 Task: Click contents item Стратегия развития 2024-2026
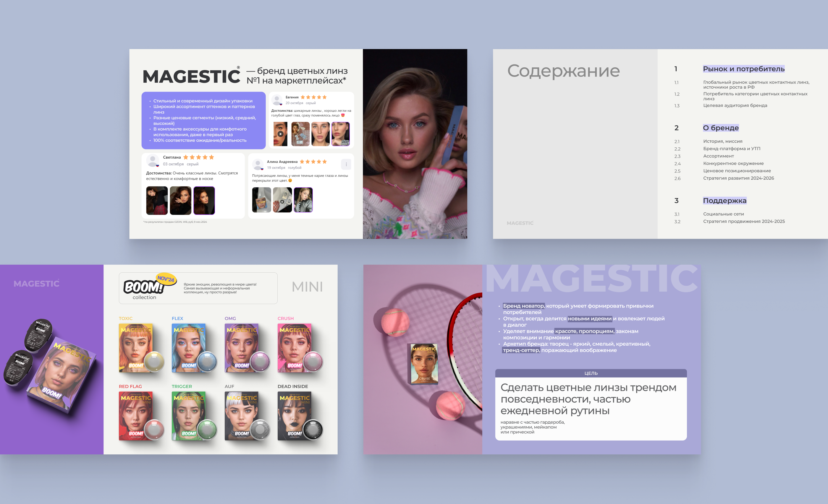738,178
